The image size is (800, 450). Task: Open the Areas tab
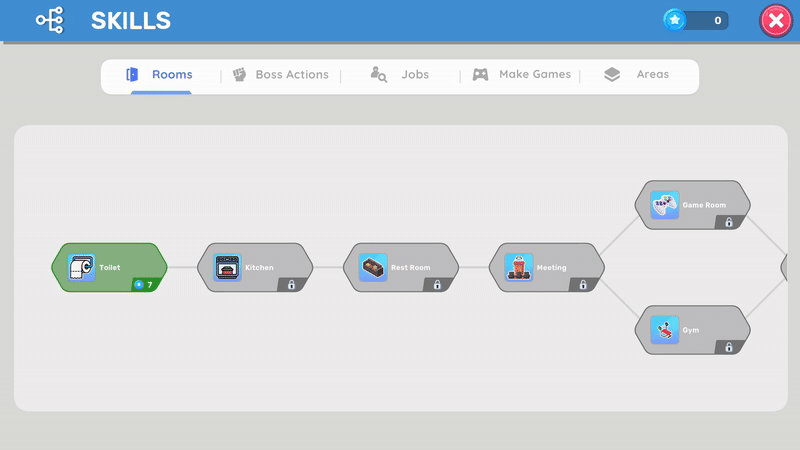click(x=638, y=75)
